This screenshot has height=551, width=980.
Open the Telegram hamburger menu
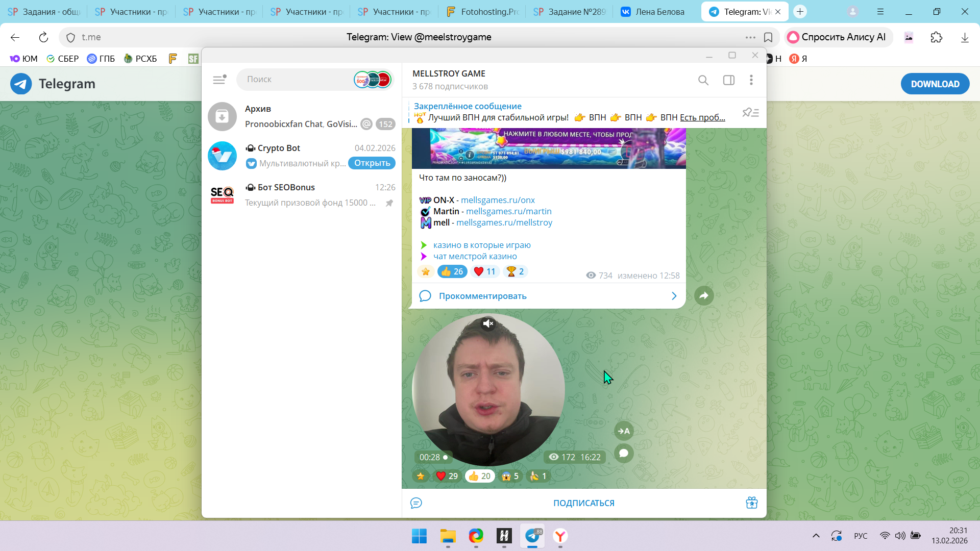tap(219, 80)
